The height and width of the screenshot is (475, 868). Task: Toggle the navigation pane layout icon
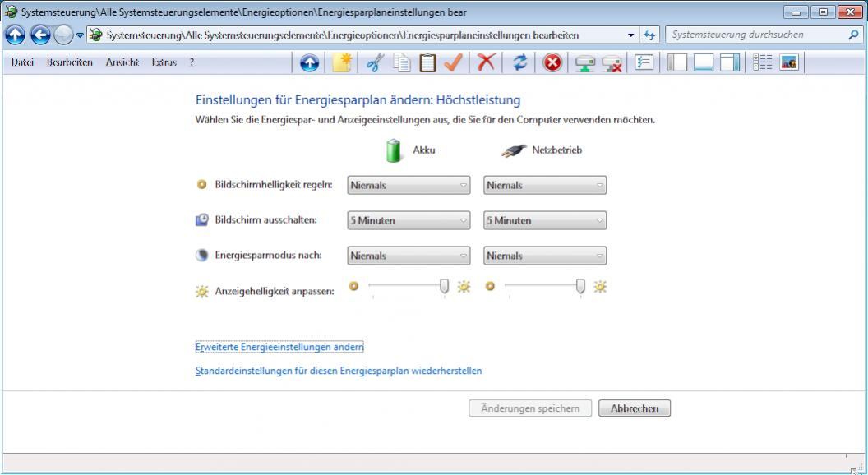(677, 62)
